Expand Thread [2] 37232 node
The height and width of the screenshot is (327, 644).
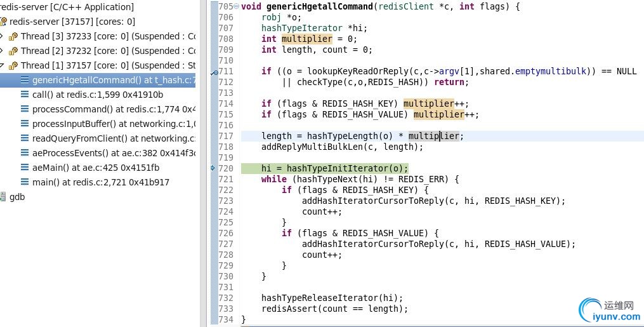point(1,51)
